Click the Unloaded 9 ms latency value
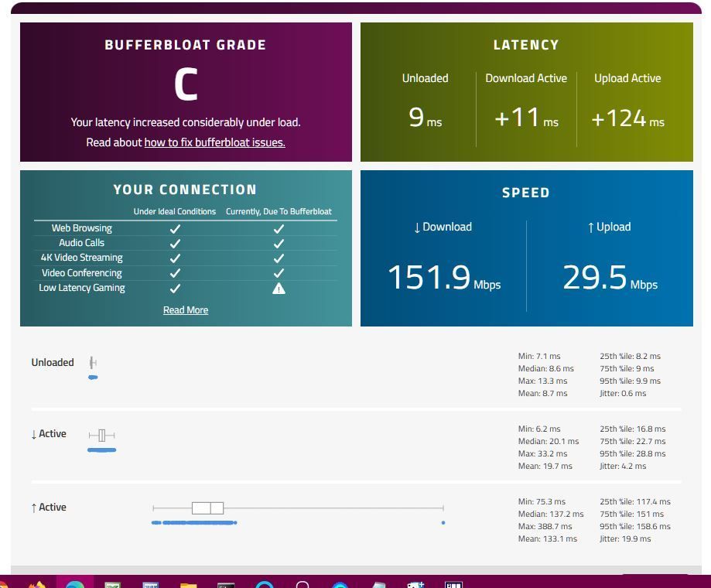This screenshot has width=711, height=588. point(416,118)
